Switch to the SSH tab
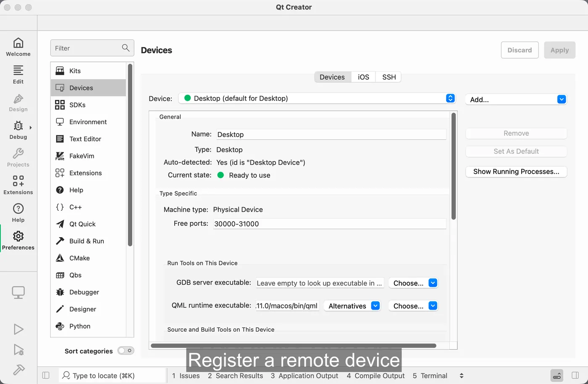Screen dimensions: 588x384 coord(389,77)
